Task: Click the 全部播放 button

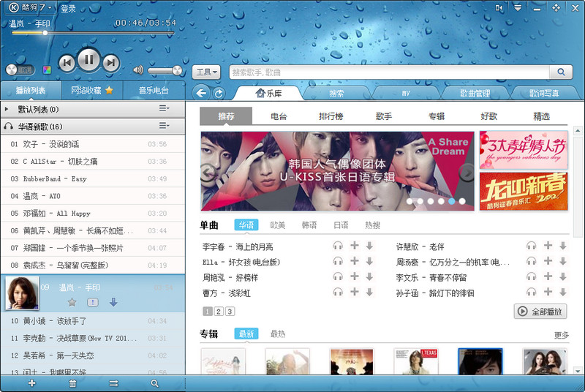Action: pyautogui.click(x=540, y=312)
